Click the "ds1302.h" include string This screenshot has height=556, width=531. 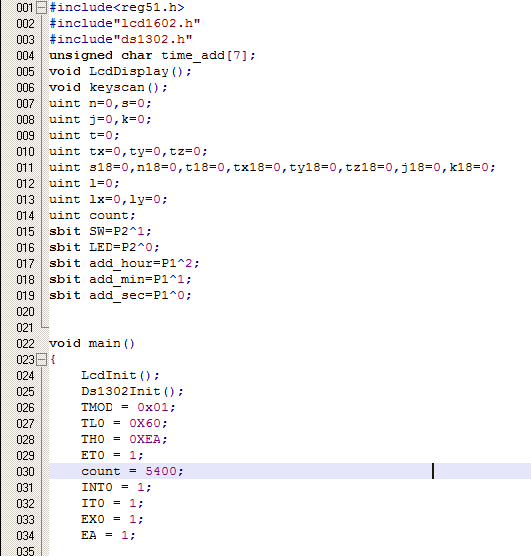point(153,39)
